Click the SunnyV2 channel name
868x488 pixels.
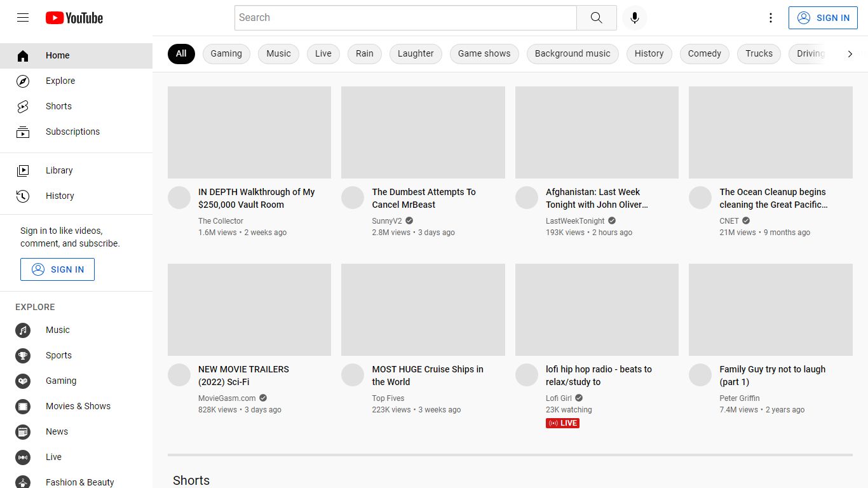pos(387,221)
